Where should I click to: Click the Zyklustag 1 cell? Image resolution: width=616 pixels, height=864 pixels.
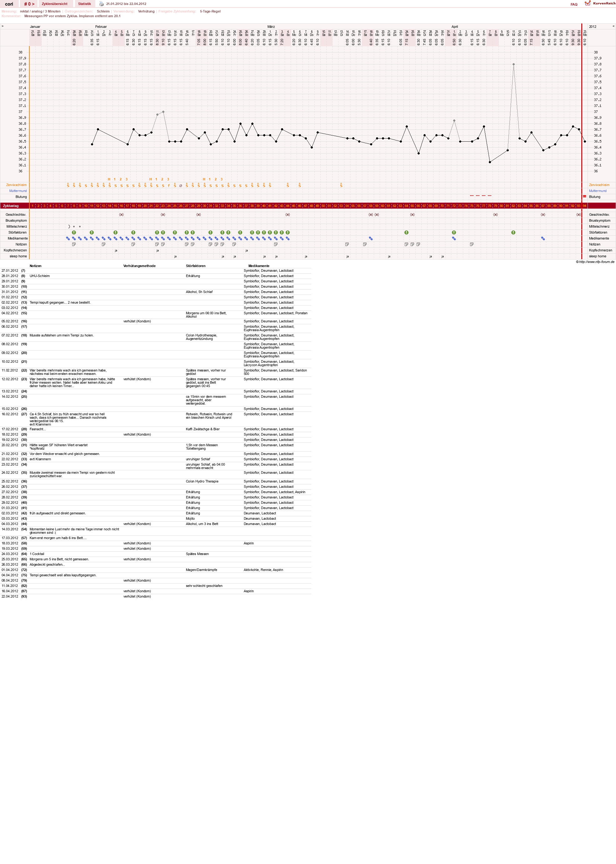pos(32,206)
